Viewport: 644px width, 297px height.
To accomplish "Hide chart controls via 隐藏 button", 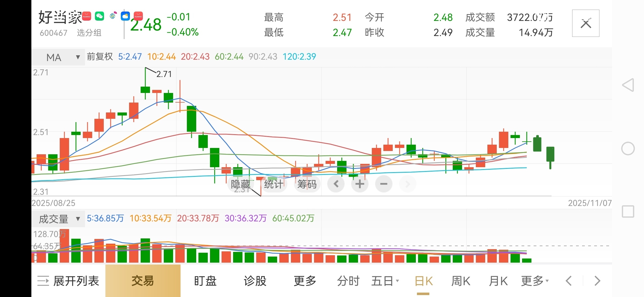I will [241, 184].
